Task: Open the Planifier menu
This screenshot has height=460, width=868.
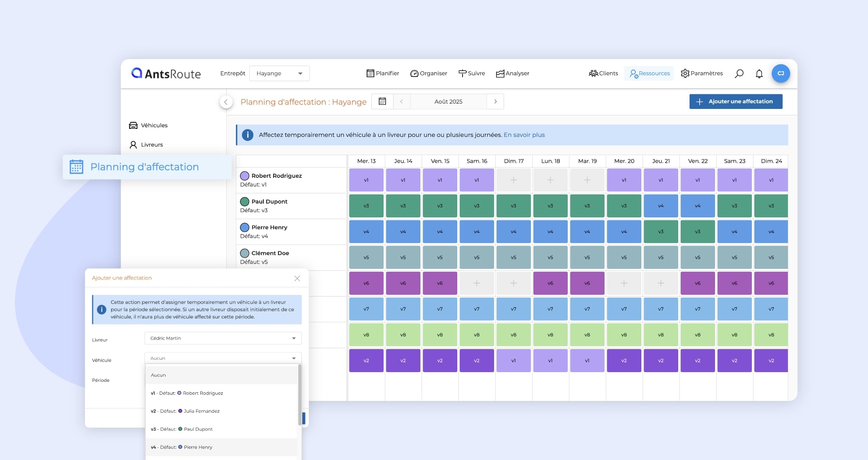Action: click(x=382, y=73)
